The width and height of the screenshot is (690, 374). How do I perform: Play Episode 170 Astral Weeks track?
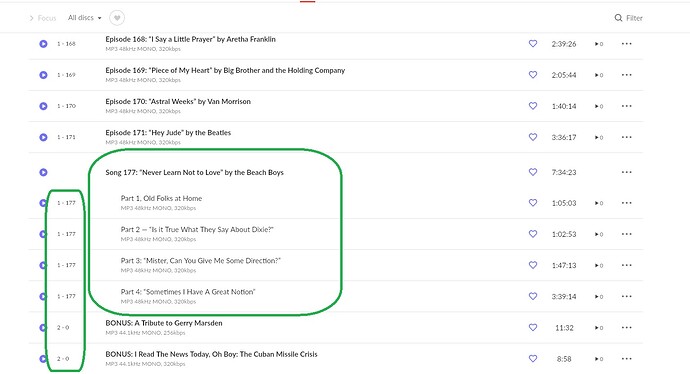43,106
